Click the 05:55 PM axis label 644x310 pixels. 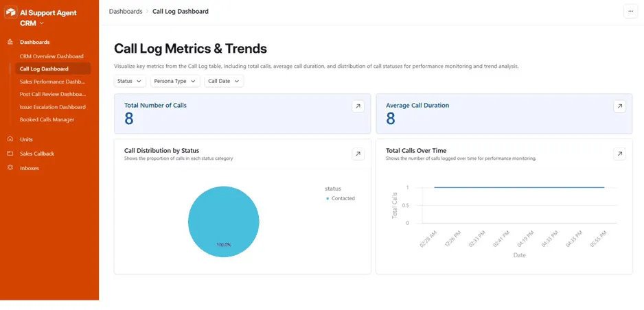click(599, 238)
